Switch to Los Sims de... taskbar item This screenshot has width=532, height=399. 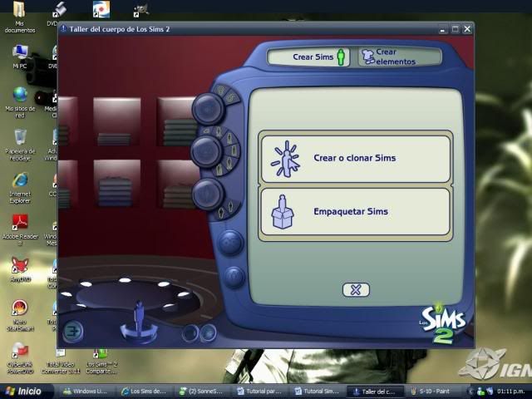point(145,392)
